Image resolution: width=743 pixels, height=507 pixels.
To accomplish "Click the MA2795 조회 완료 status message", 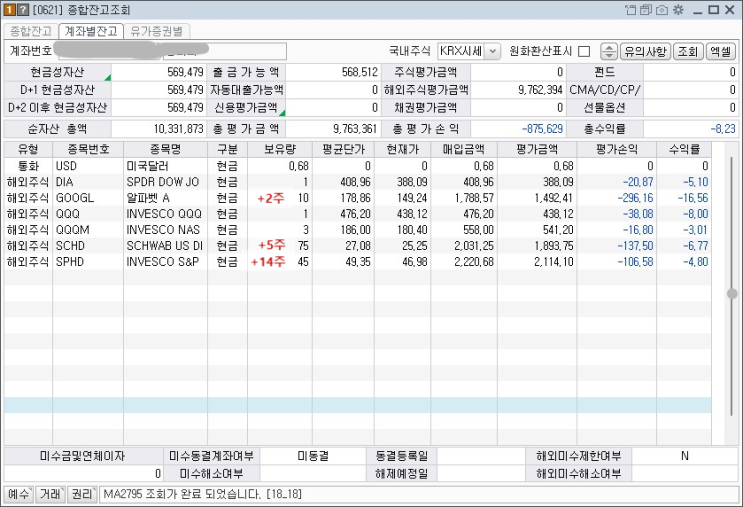I will [202, 494].
